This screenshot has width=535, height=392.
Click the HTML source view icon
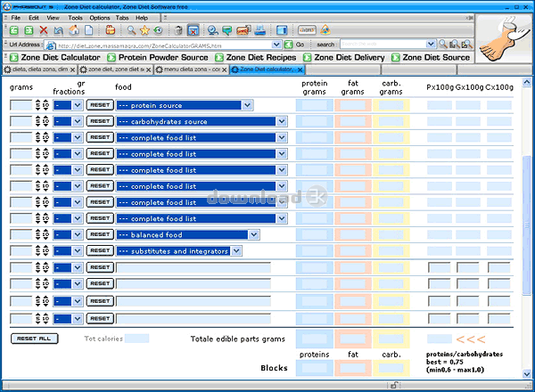pyautogui.click(x=307, y=30)
